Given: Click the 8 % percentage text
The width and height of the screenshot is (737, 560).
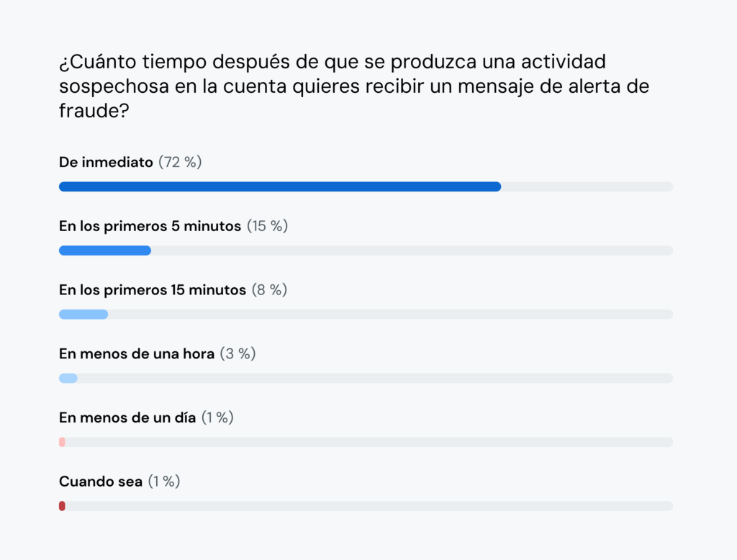Looking at the screenshot, I should [269, 289].
